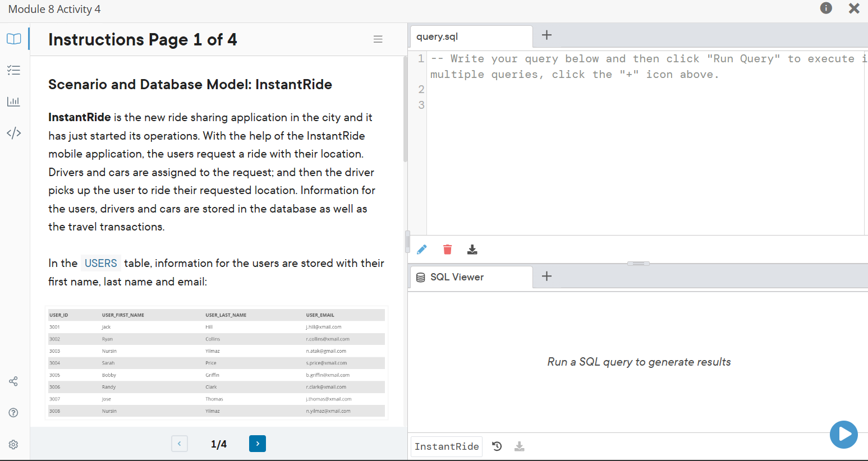Screen dimensions: 868x461
Task: Delete query contents using the trash icon
Action: click(x=447, y=249)
